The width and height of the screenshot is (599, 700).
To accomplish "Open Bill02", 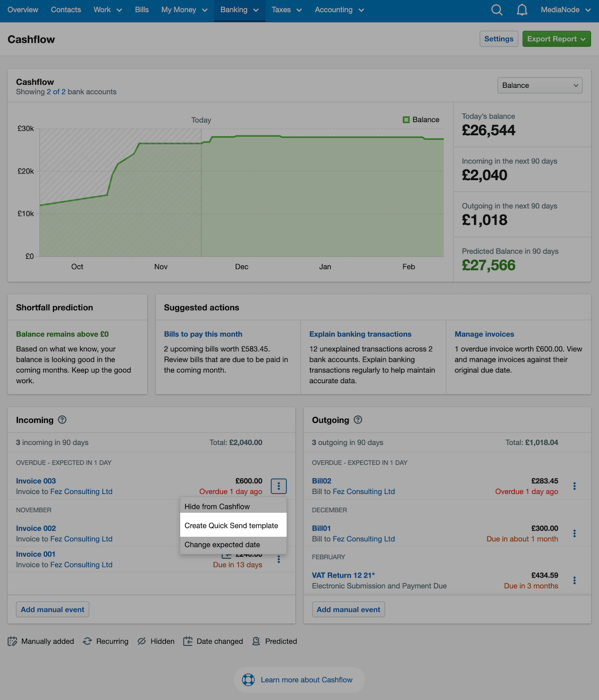I will 321,481.
